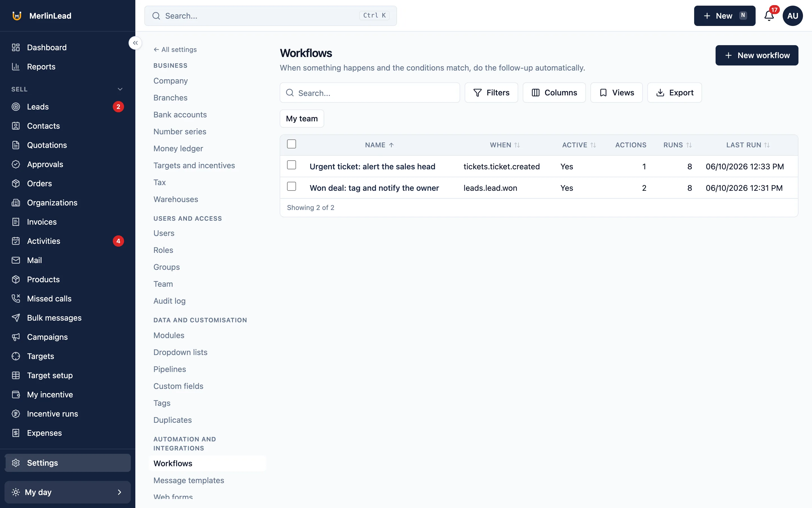The image size is (812, 508).
Task: Open the notifications bell icon
Action: point(769,16)
